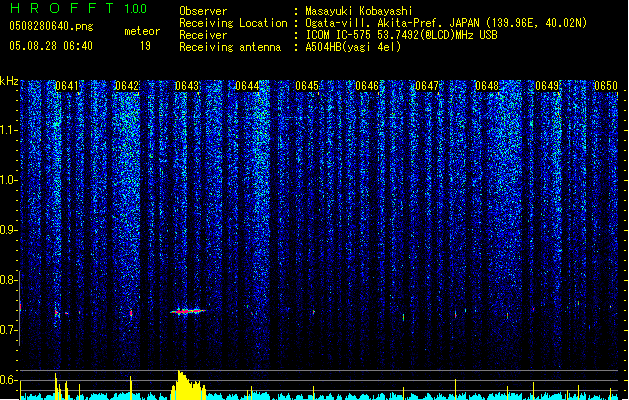Screen dimensions: 629x400
Task: Click the large yellow intensity peak at 0643
Action: click(188, 386)
